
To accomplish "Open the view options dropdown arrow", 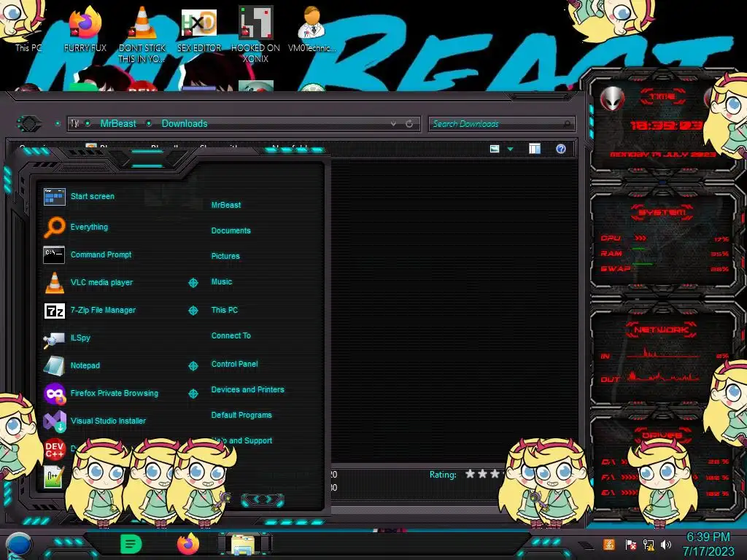I will [x=510, y=149].
